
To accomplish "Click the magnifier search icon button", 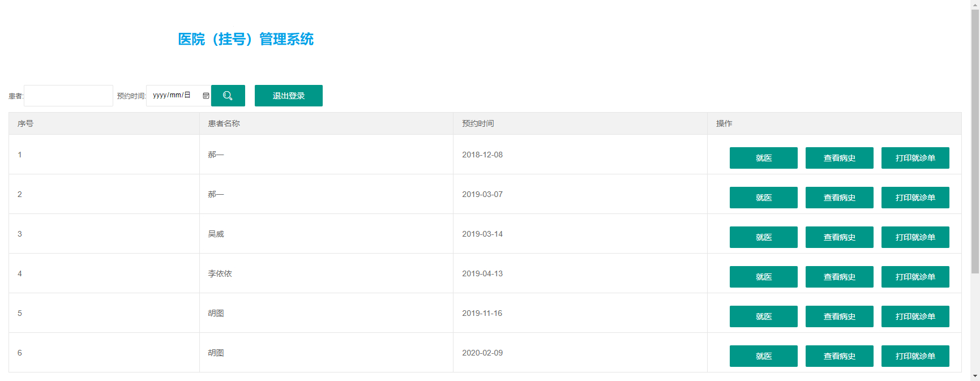I will click(x=228, y=96).
